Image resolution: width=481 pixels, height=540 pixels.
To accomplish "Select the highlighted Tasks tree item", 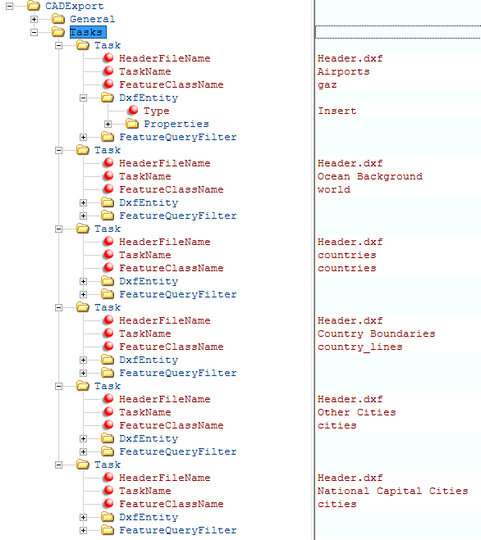I will pos(88,32).
